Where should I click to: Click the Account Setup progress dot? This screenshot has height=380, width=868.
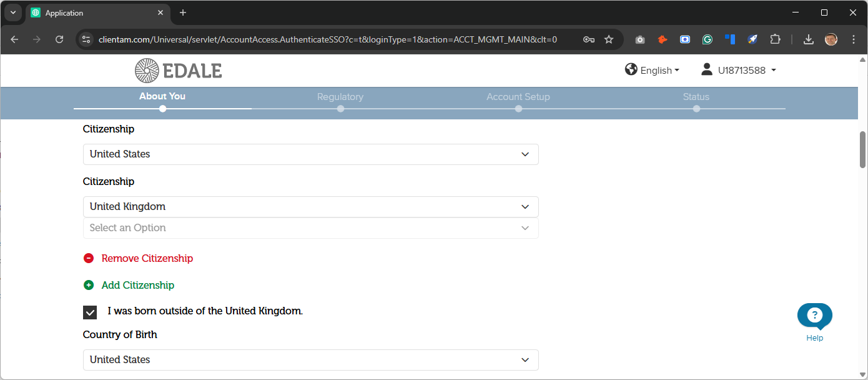point(518,109)
